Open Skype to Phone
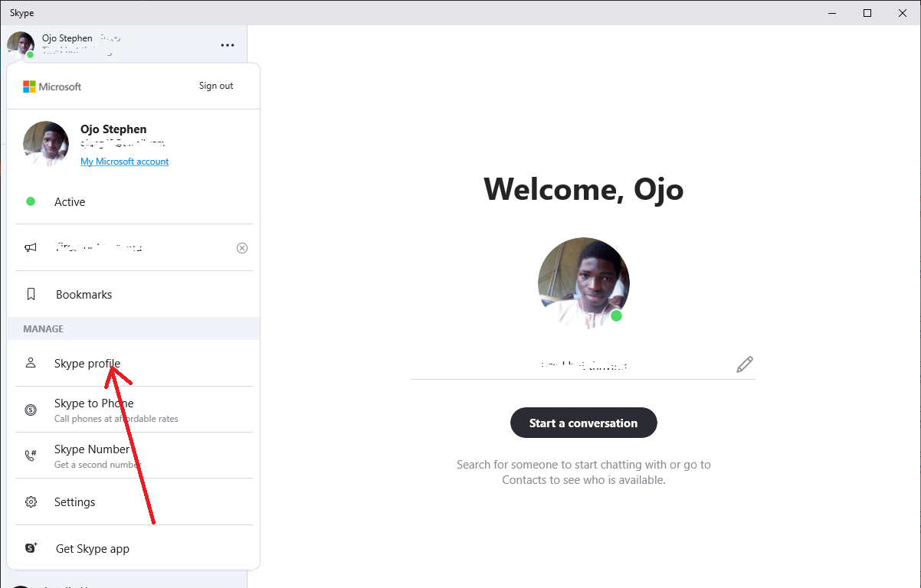 point(134,410)
